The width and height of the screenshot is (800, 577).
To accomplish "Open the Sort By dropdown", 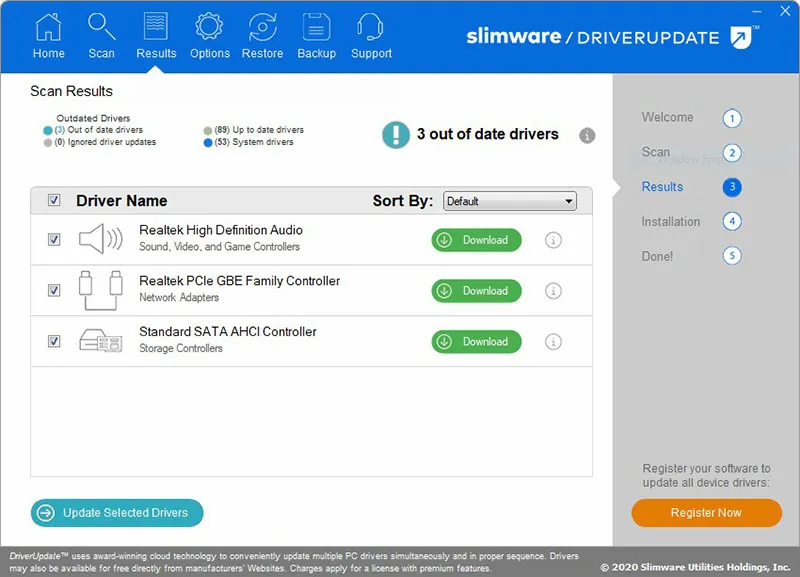I will [x=567, y=201].
